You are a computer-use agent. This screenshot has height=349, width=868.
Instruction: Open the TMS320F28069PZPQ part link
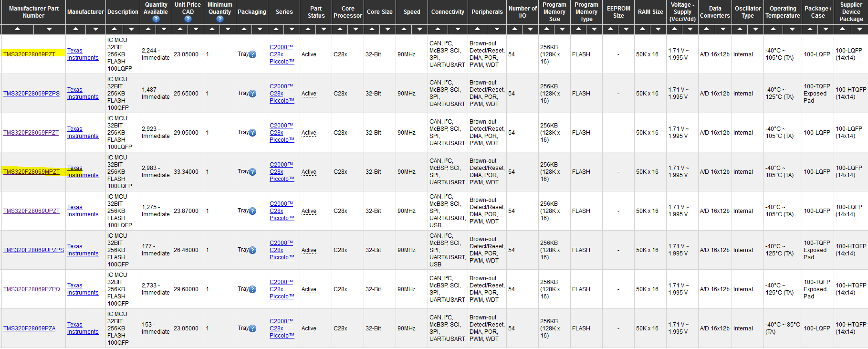pos(31,289)
